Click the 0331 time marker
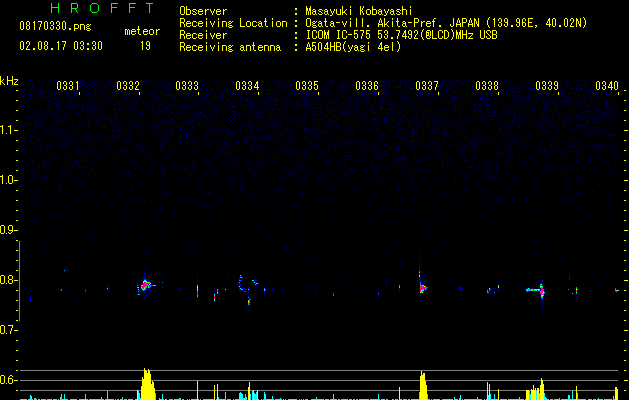 [x=67, y=85]
